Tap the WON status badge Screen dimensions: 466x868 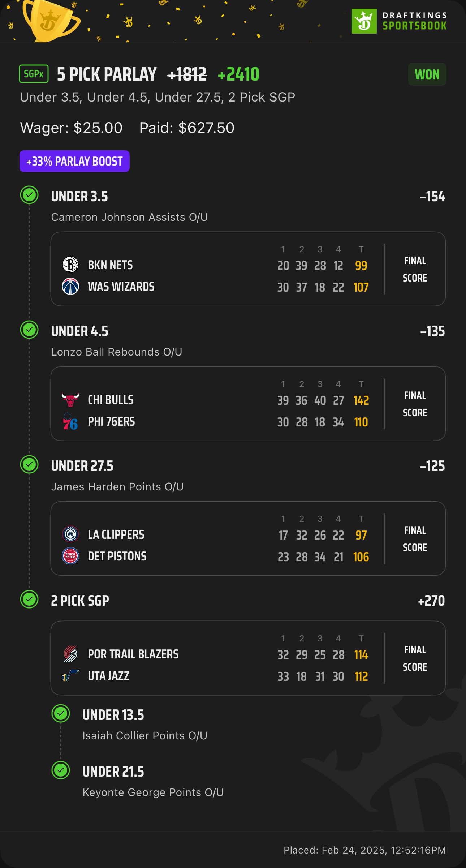click(427, 74)
